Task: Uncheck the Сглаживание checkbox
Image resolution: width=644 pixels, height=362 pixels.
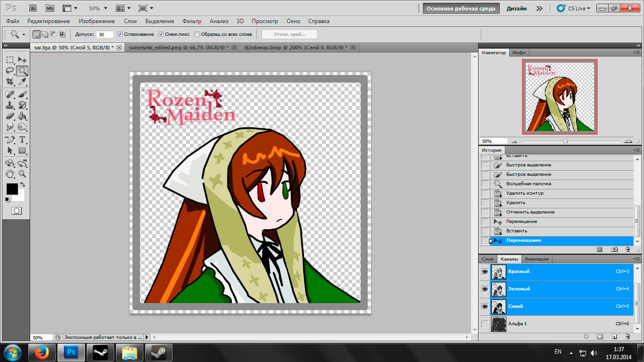Action: (x=120, y=34)
